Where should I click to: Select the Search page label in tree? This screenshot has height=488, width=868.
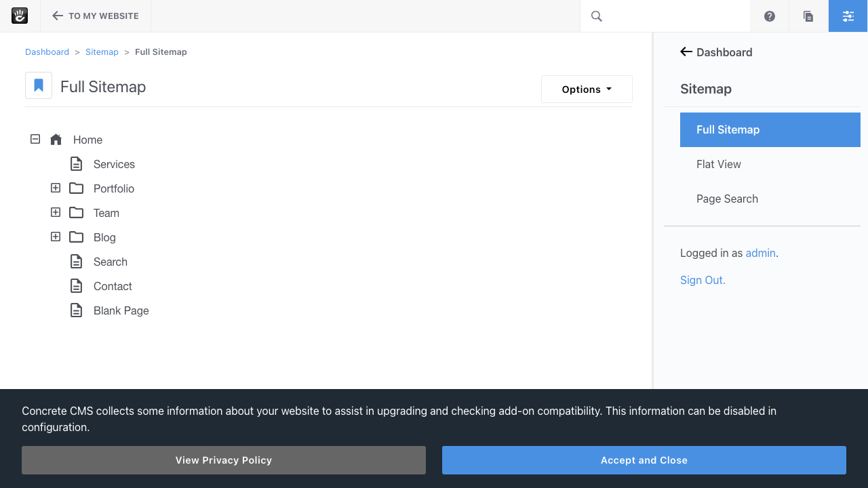(111, 262)
